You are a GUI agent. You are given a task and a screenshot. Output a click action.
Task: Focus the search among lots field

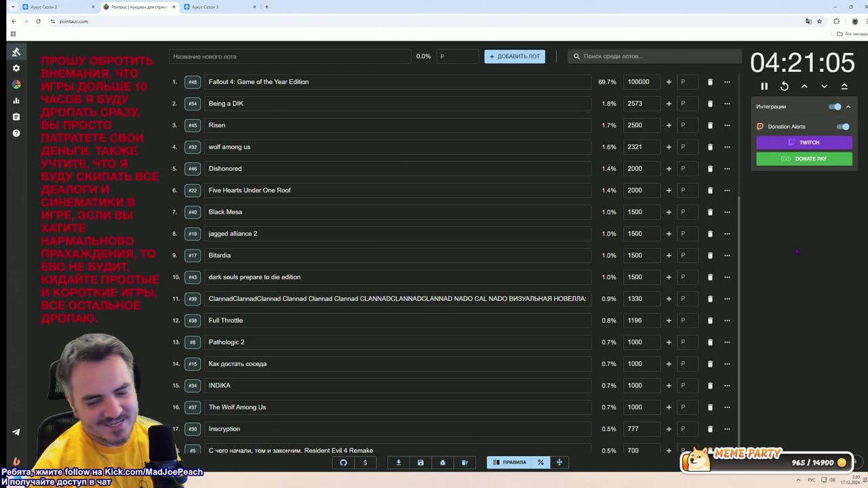654,56
